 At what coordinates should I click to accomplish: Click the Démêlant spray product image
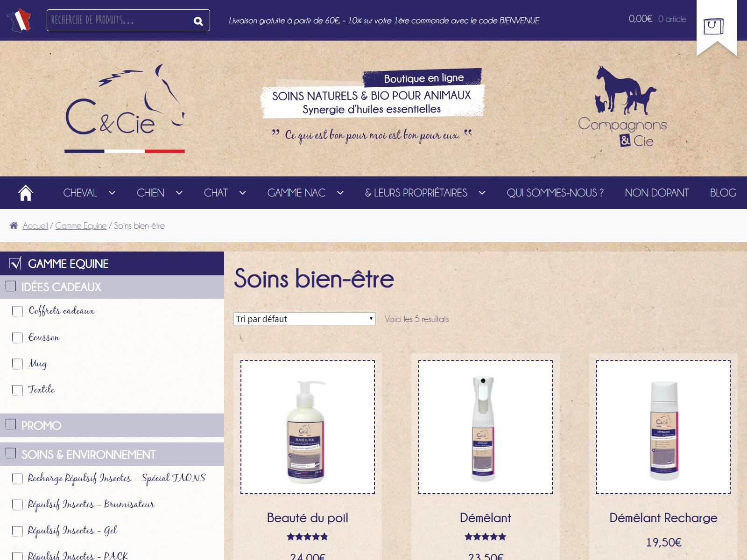485,427
